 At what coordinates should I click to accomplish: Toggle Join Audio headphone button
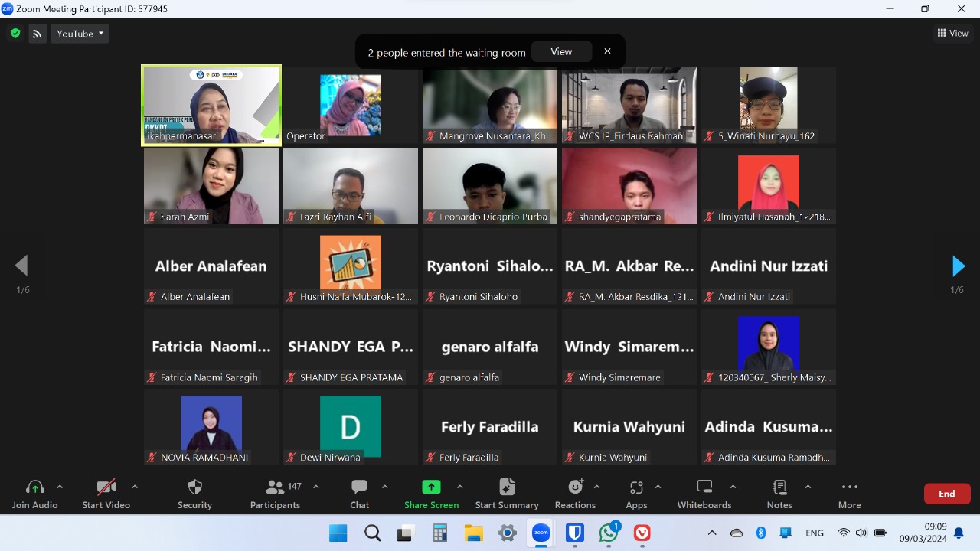[35, 494]
